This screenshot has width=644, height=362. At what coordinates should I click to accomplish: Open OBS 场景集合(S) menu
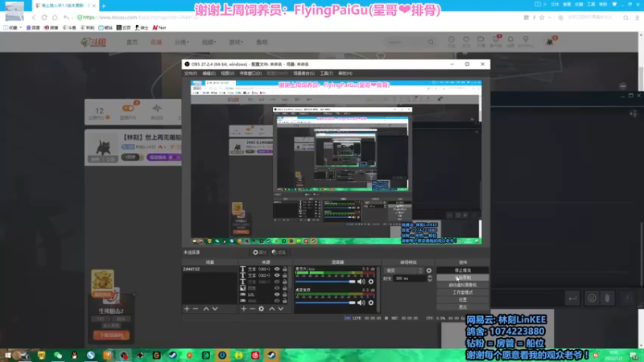304,73
